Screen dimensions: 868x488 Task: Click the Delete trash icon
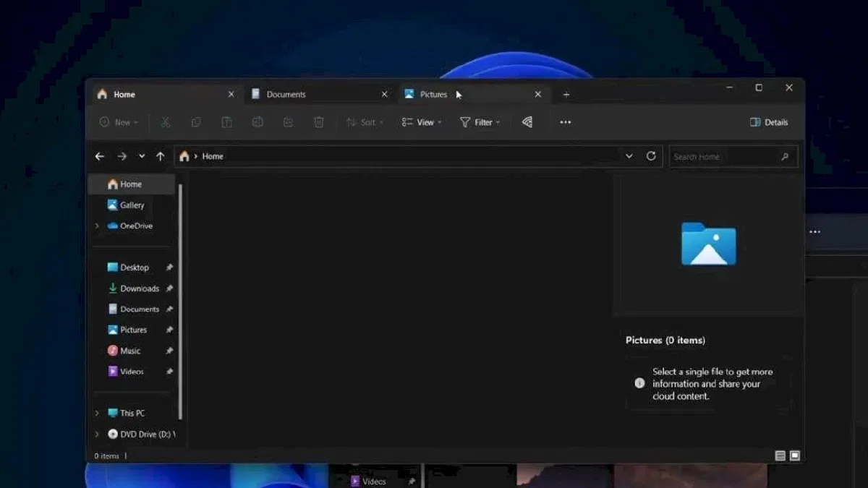(x=319, y=122)
